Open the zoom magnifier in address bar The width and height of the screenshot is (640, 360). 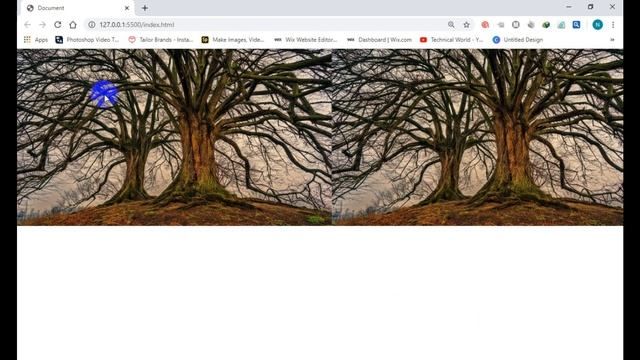(x=451, y=25)
